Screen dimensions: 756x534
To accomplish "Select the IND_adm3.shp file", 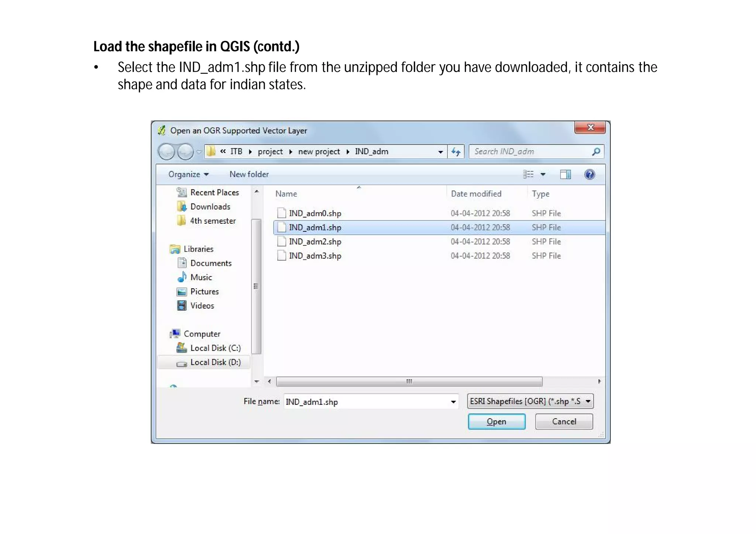I will [x=439, y=256].
